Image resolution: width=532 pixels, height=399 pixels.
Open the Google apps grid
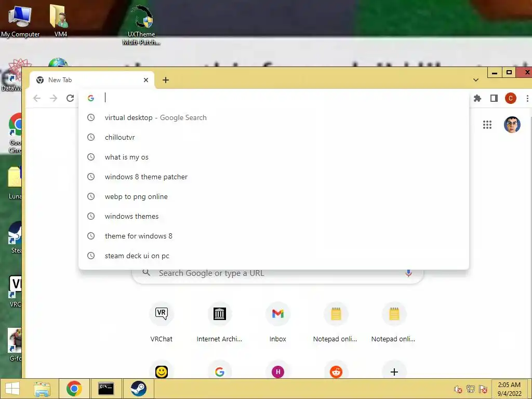point(487,125)
